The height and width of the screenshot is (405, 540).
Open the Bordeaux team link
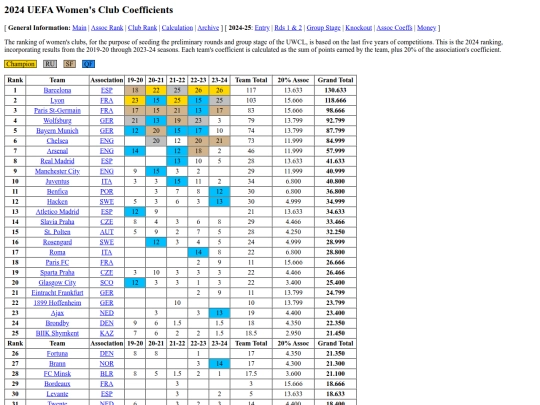(x=57, y=384)
